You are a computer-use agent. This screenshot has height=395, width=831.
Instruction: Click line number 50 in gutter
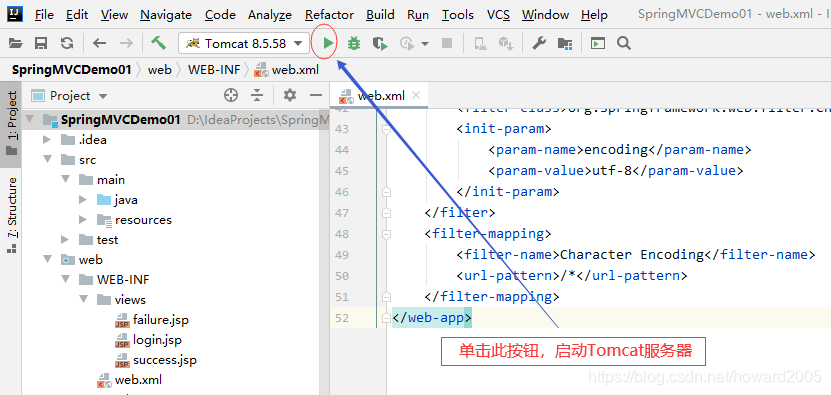tap(342, 276)
